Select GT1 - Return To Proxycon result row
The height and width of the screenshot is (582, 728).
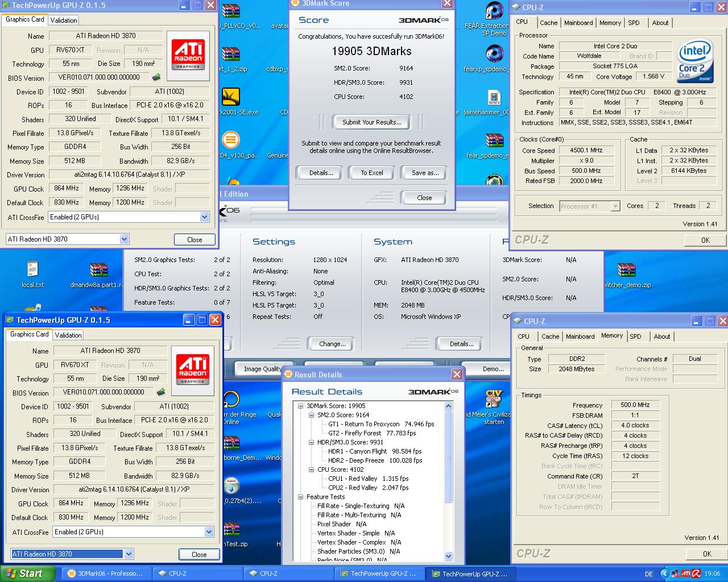(381, 424)
